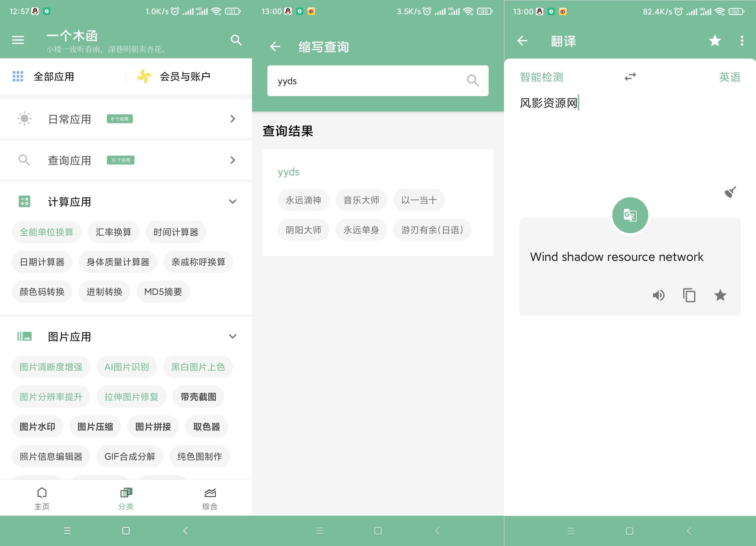The width and height of the screenshot is (756, 546).
Task: Choose source language 智能检测
Action: coord(541,77)
